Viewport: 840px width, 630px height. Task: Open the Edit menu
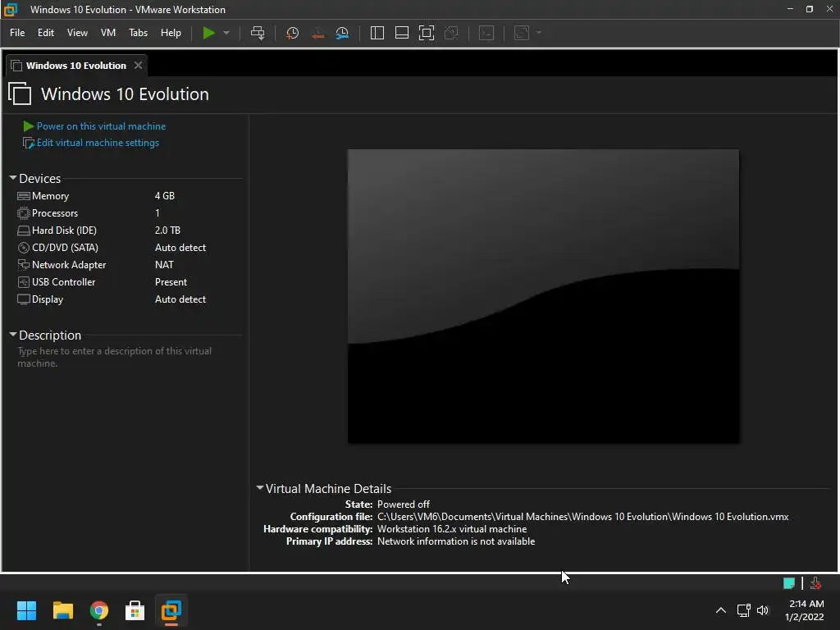46,33
